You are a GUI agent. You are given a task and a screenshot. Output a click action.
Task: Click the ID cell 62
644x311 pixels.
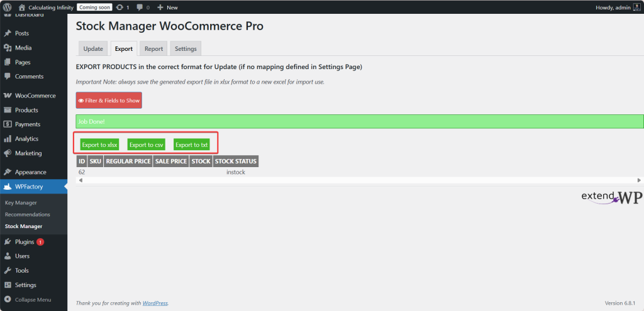[x=82, y=172]
